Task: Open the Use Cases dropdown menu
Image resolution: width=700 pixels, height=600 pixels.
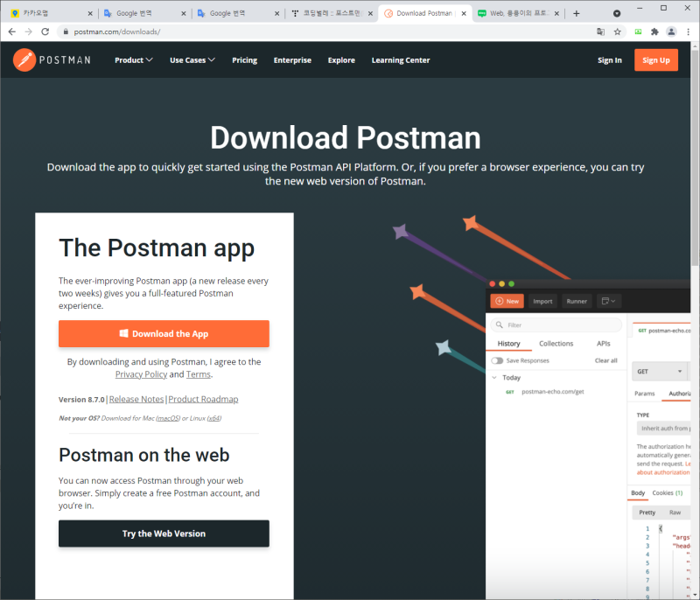Action: (192, 60)
